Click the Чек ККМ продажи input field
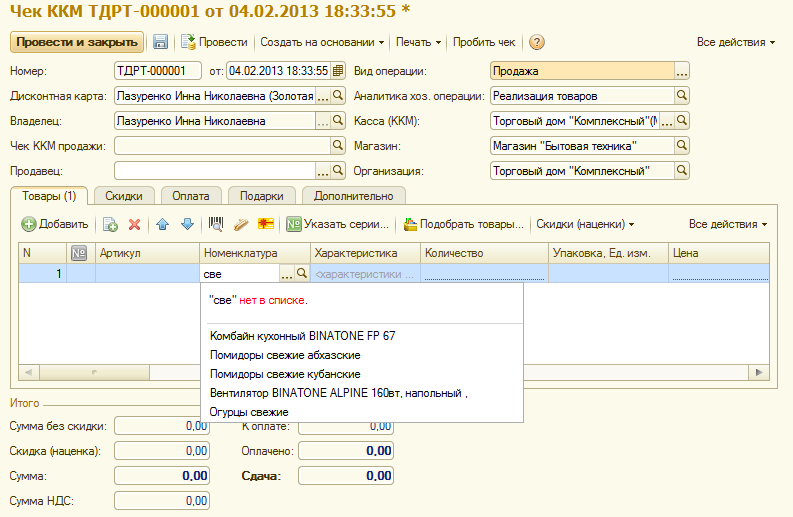 tap(223, 146)
